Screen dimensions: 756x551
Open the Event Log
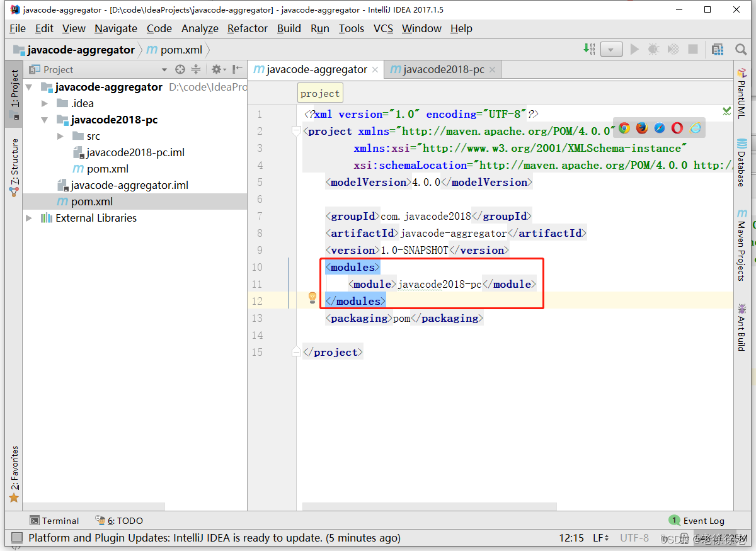(x=697, y=521)
